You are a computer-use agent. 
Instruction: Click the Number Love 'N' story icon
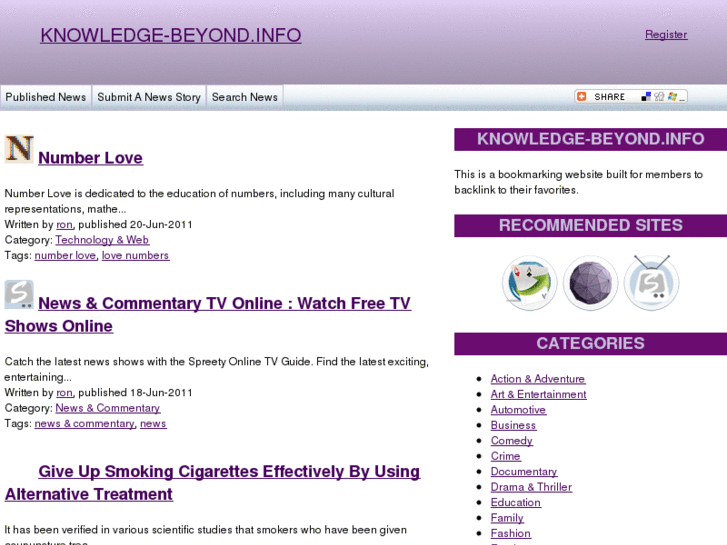tap(19, 149)
